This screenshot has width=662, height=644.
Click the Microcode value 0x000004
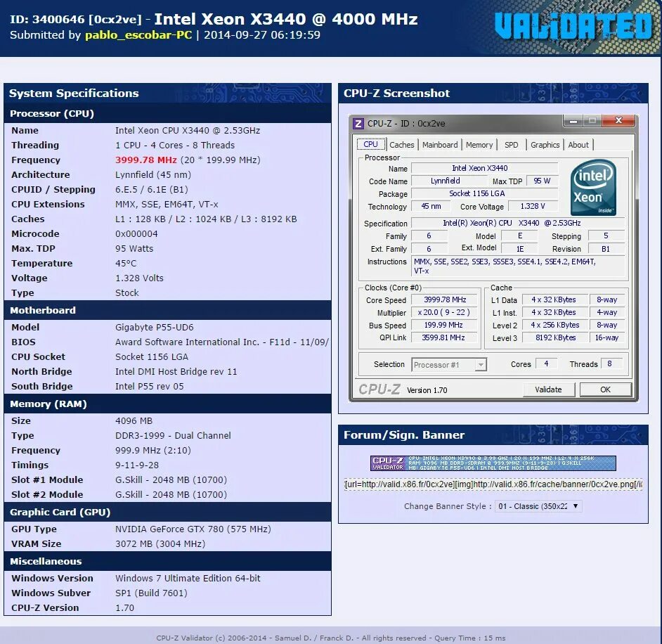coord(136,234)
